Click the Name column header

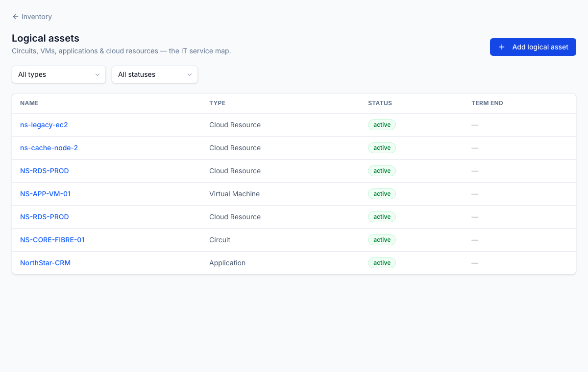click(29, 103)
